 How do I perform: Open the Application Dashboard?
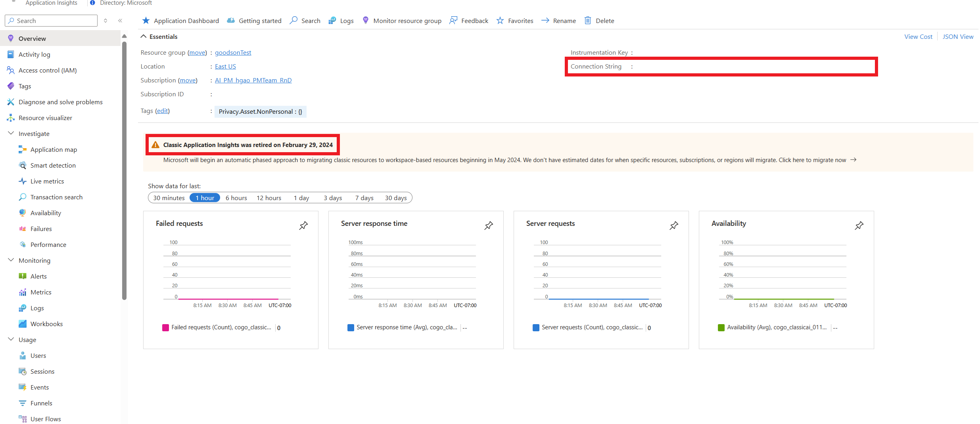(186, 21)
